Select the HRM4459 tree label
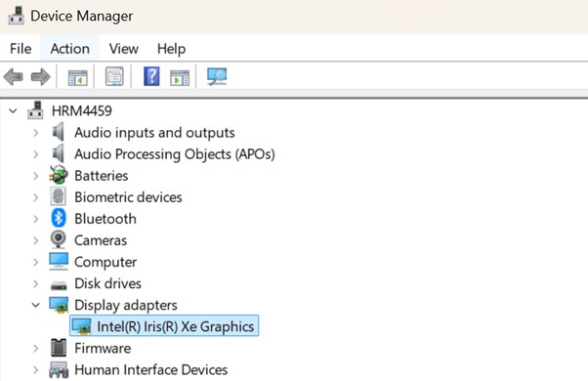Screen dimensions: 588x381 click(82, 111)
